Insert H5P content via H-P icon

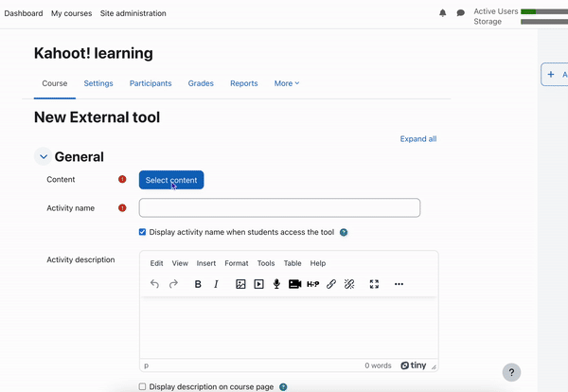click(313, 284)
